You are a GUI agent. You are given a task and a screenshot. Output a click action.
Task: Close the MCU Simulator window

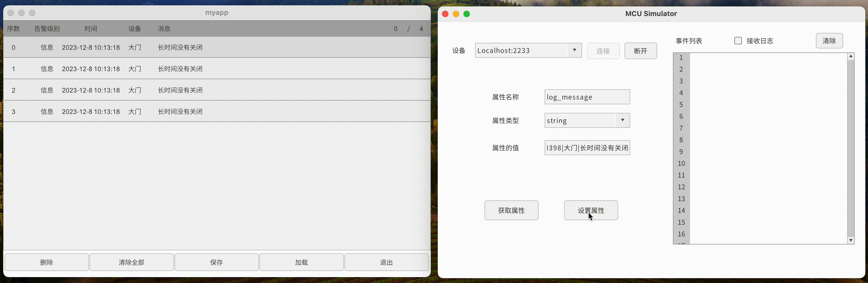pyautogui.click(x=445, y=14)
